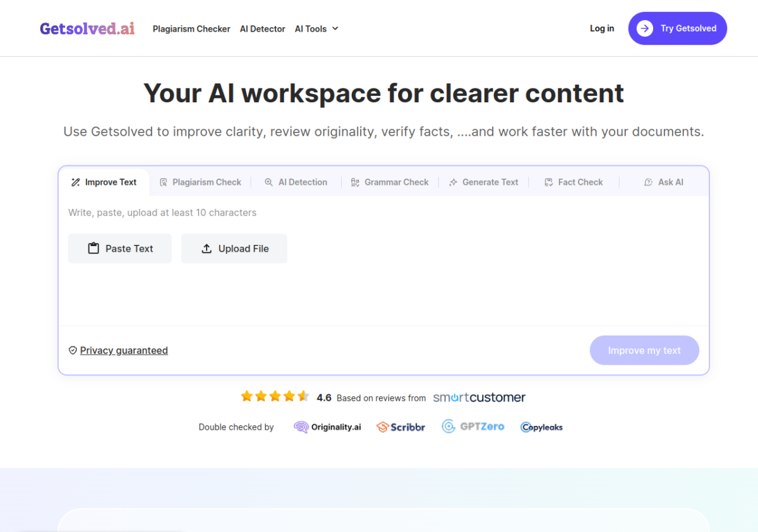Click the shield icon by Privacy guaranteed
Viewport: 758px width, 532px height.
73,350
